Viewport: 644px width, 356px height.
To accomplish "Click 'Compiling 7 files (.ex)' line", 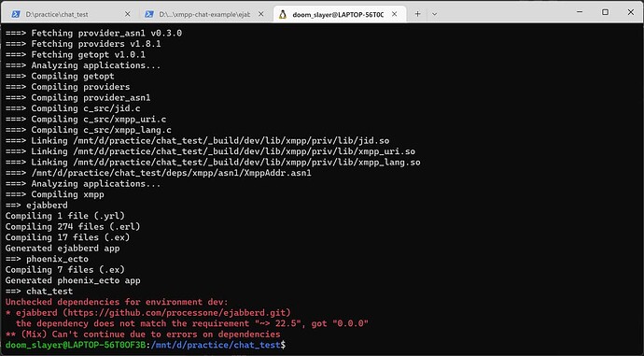I will click(x=65, y=269).
